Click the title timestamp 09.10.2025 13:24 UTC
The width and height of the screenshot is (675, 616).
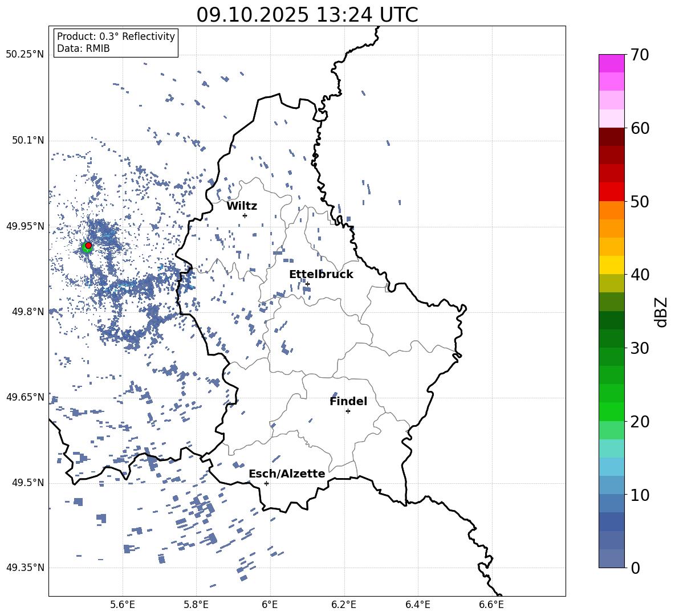tap(307, 15)
